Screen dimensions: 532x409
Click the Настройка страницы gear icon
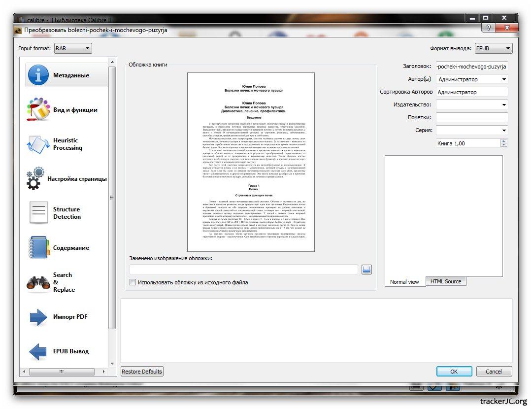[35, 179]
